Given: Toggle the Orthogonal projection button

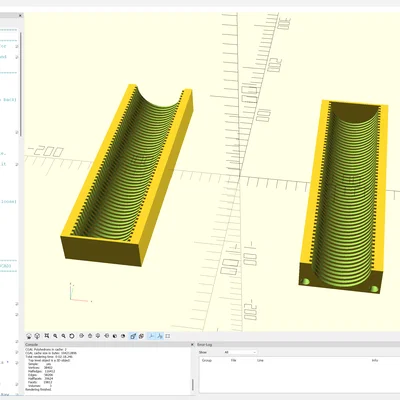Looking at the screenshot, I should coord(141,336).
